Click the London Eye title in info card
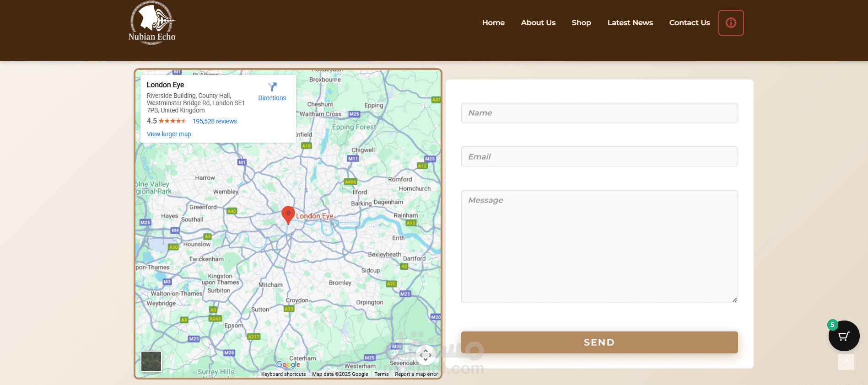 165,85
